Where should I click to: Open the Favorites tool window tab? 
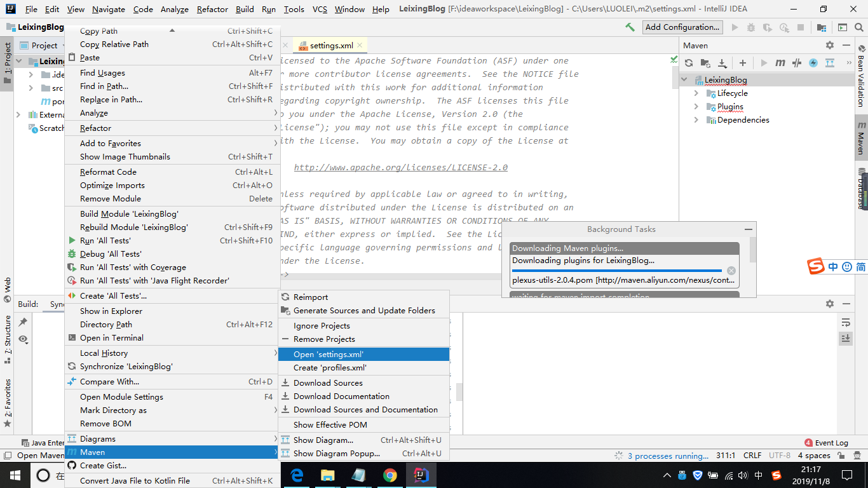(8, 403)
